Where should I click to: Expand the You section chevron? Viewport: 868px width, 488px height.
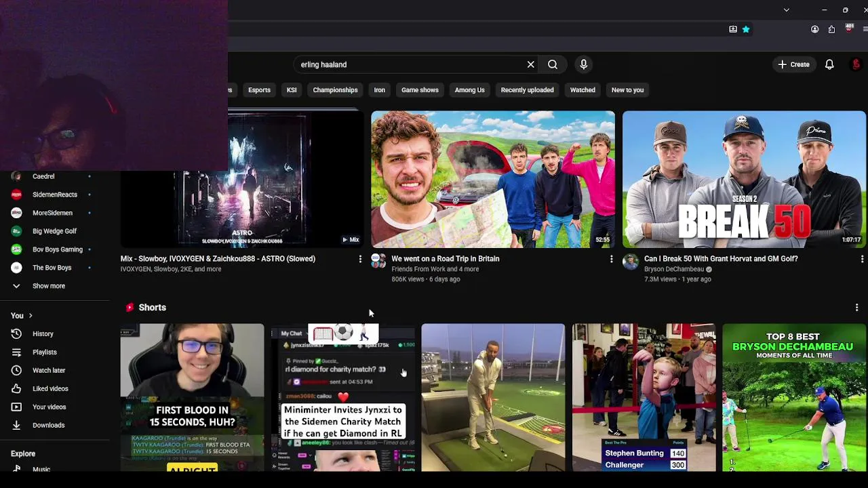point(30,316)
